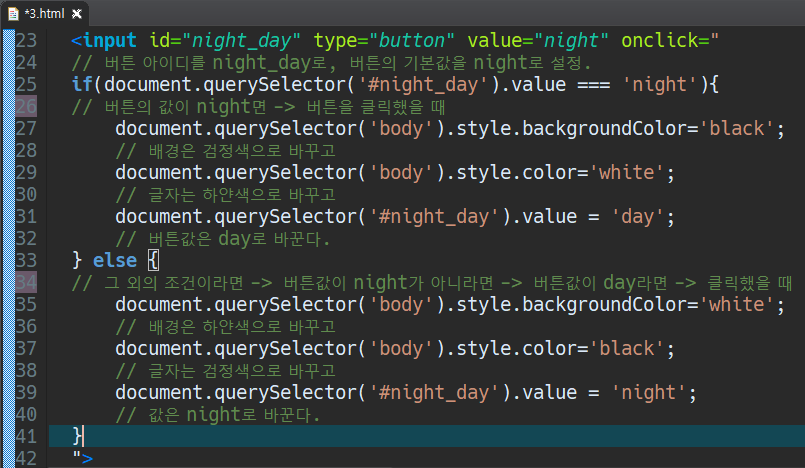
Task: Select the *3.html editor tab
Action: tap(45, 13)
